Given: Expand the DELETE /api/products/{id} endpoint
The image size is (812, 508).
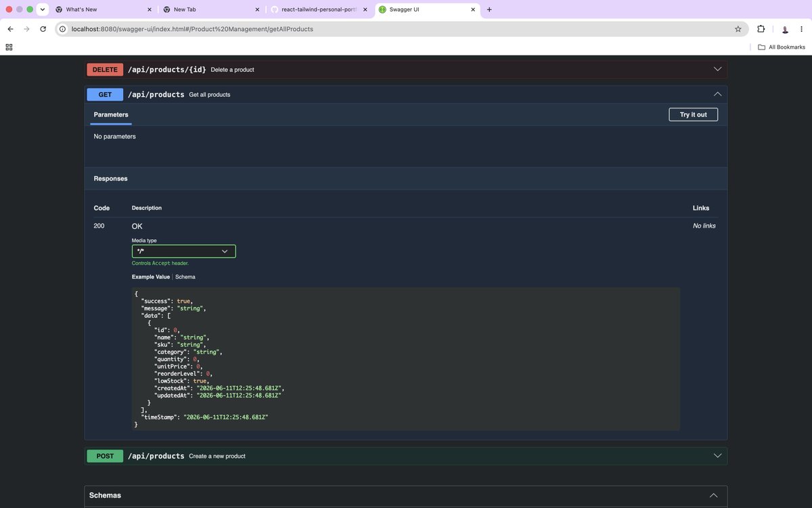Looking at the screenshot, I should click(x=406, y=69).
